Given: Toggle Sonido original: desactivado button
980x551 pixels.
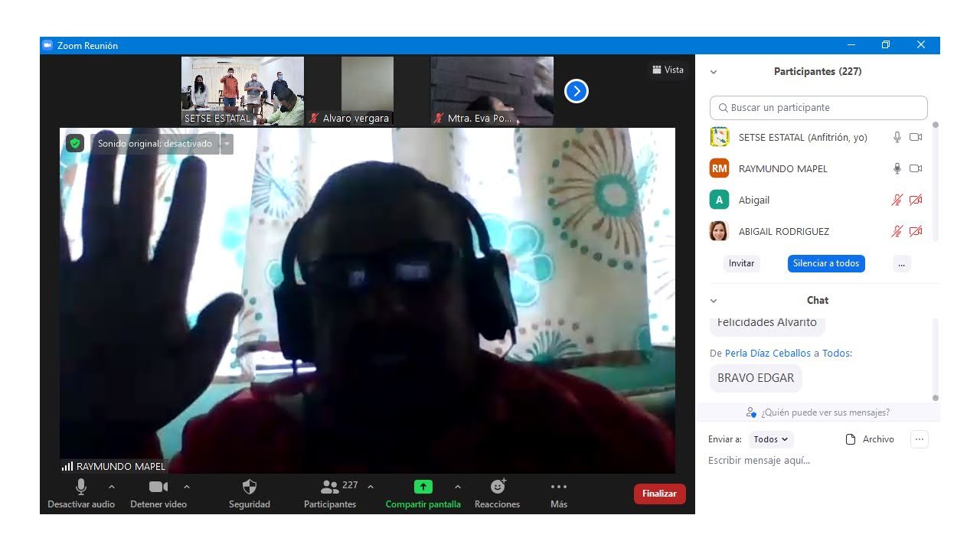Looking at the screenshot, I should pyautogui.click(x=155, y=144).
